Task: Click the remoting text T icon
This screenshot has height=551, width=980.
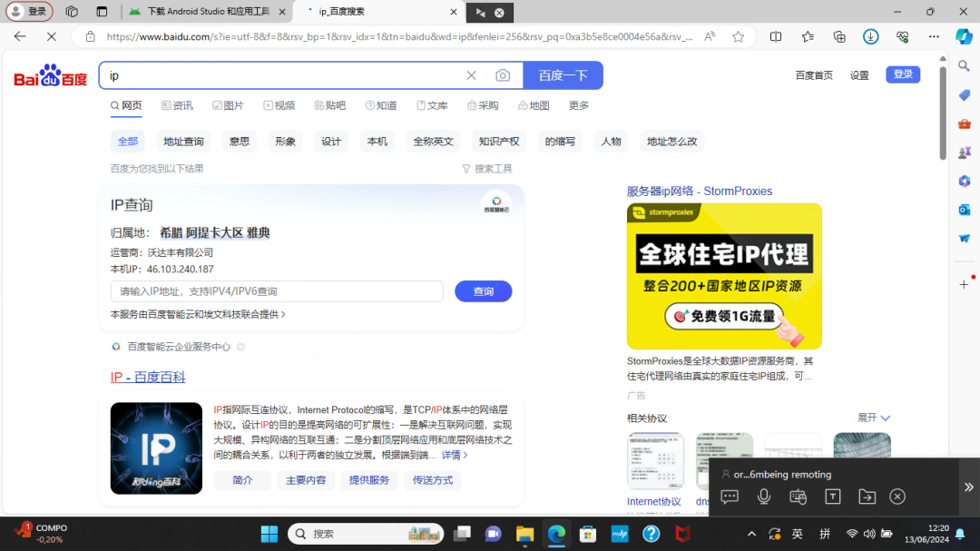Action: click(832, 497)
